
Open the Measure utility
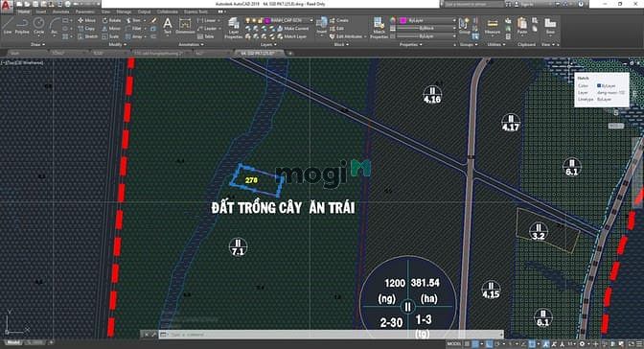coord(492,26)
